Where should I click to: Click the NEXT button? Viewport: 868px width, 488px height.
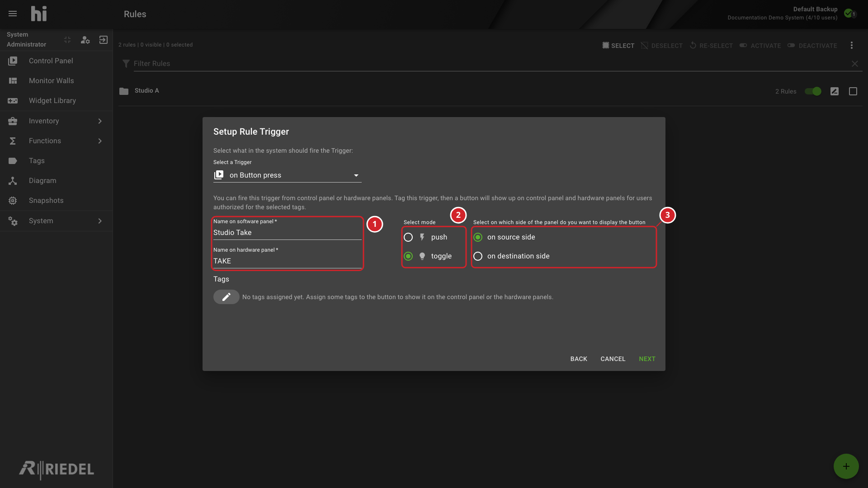[x=647, y=359]
